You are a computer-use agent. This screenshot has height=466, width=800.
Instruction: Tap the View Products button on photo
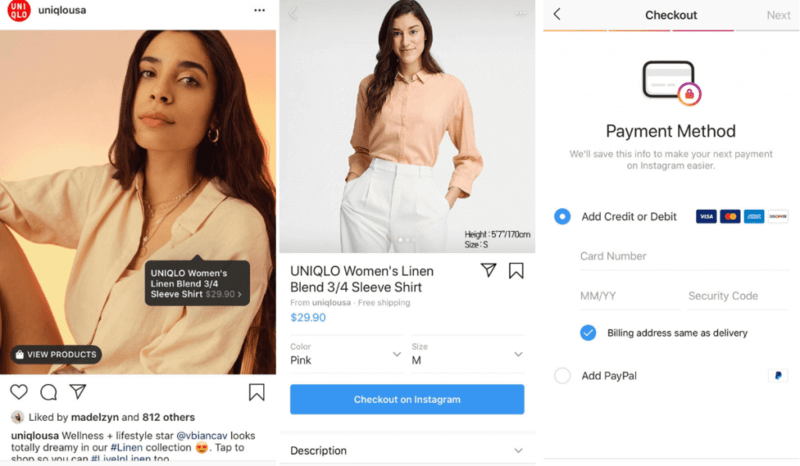(56, 354)
